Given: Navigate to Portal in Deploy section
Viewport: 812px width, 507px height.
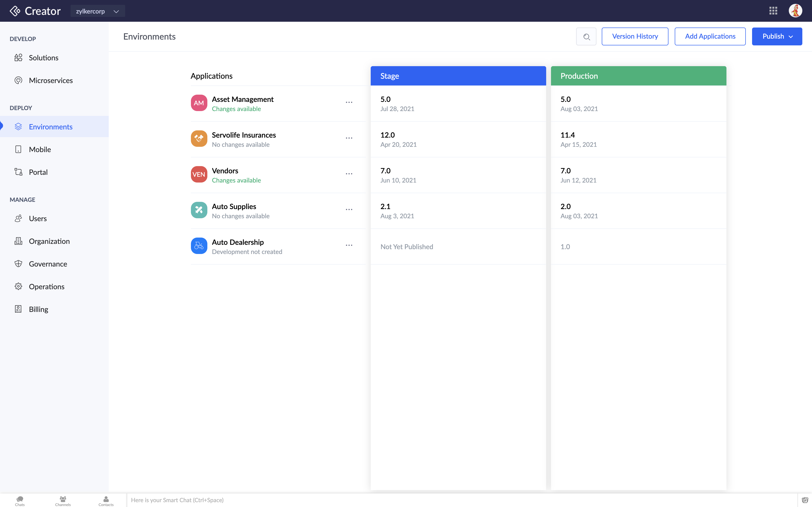Looking at the screenshot, I should tap(38, 172).
